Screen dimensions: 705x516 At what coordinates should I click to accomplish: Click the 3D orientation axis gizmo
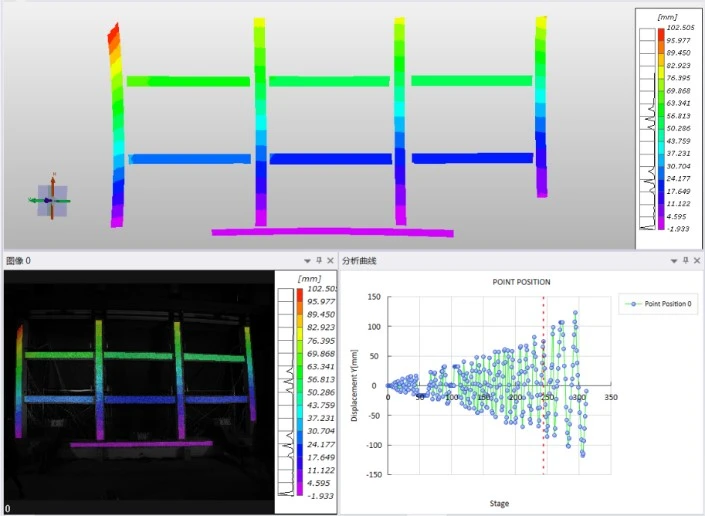tap(49, 201)
